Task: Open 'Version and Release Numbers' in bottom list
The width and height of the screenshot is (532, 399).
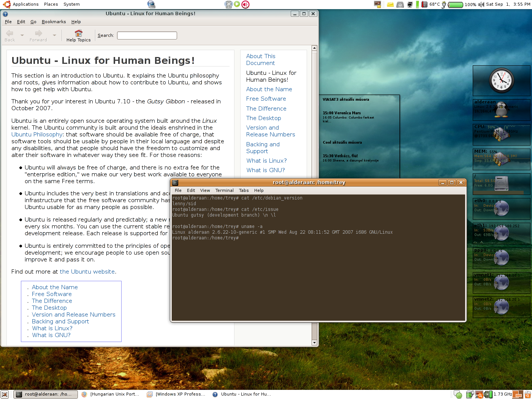Action: point(74,315)
